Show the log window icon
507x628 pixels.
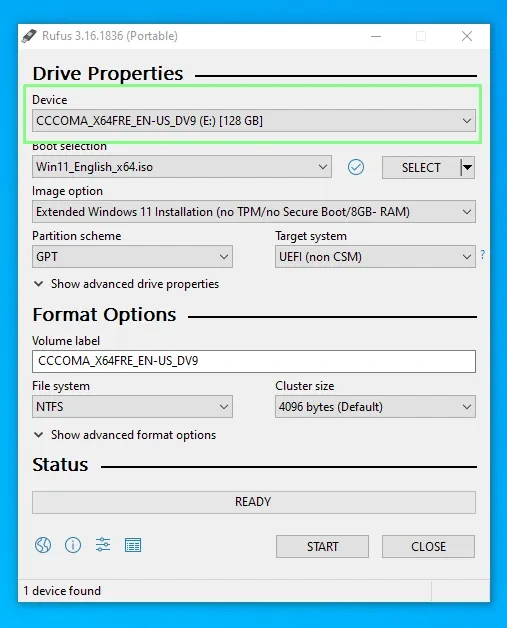point(133,545)
